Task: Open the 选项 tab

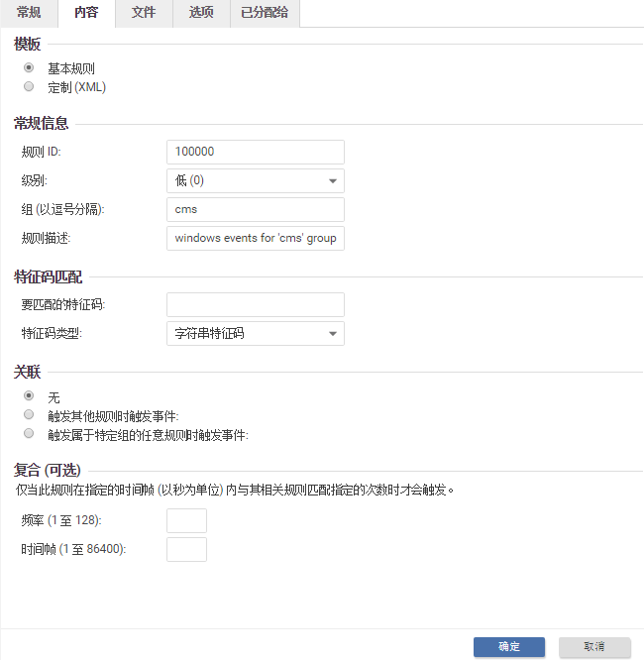Action: (201, 14)
